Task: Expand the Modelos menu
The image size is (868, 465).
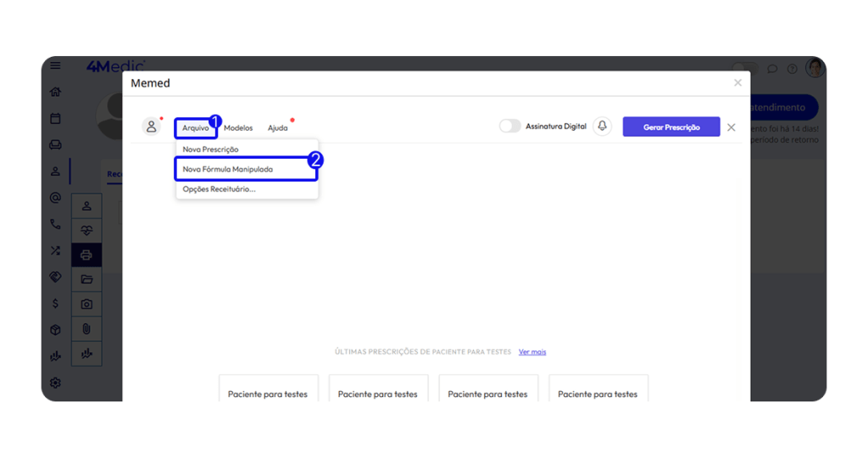Action: pyautogui.click(x=238, y=128)
